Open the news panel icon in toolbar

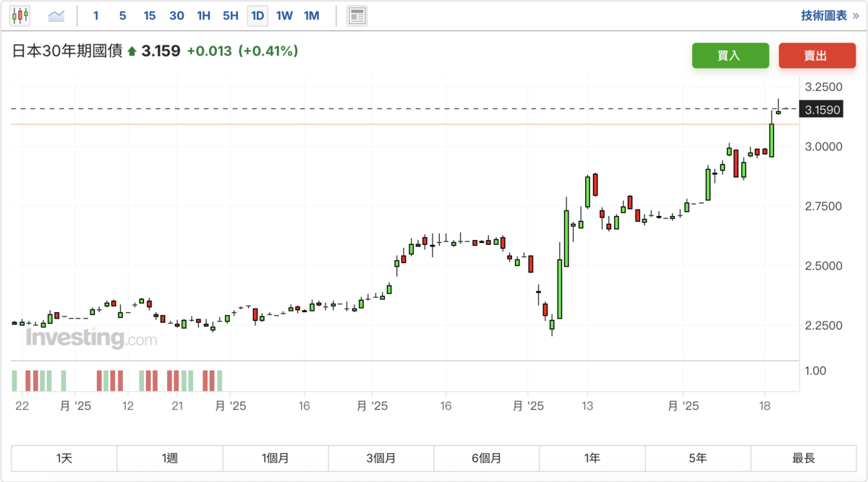(357, 15)
